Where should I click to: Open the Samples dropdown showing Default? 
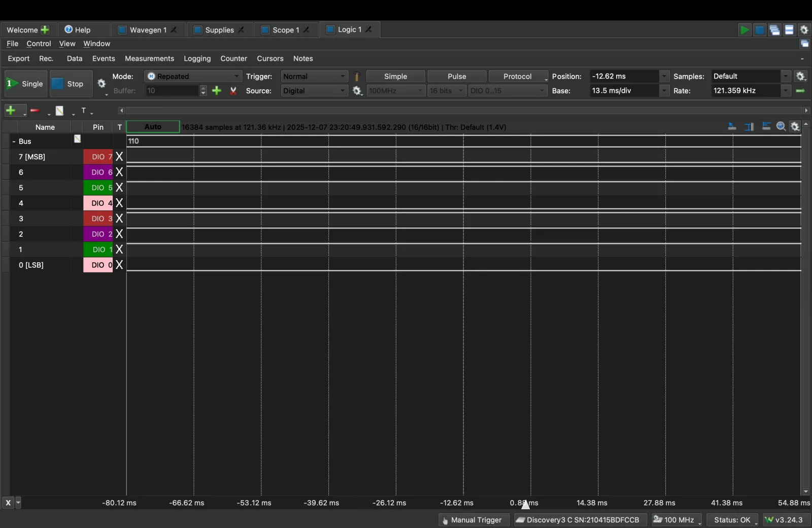pyautogui.click(x=751, y=77)
